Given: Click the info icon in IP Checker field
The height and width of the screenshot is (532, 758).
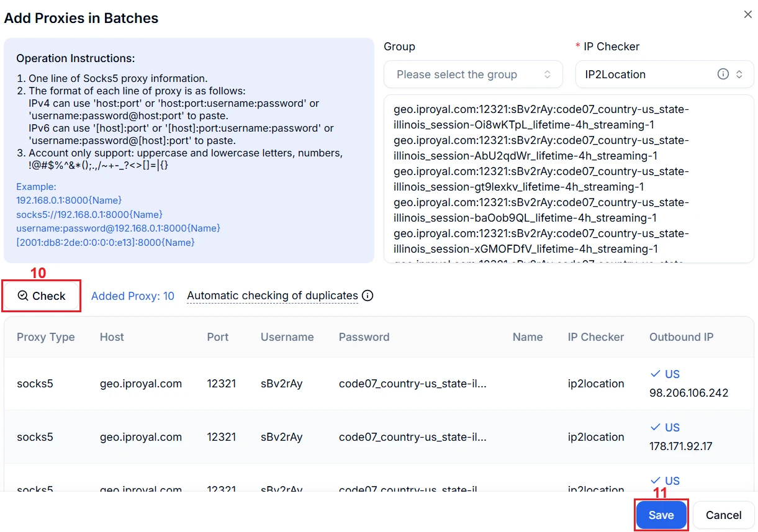Looking at the screenshot, I should point(723,74).
